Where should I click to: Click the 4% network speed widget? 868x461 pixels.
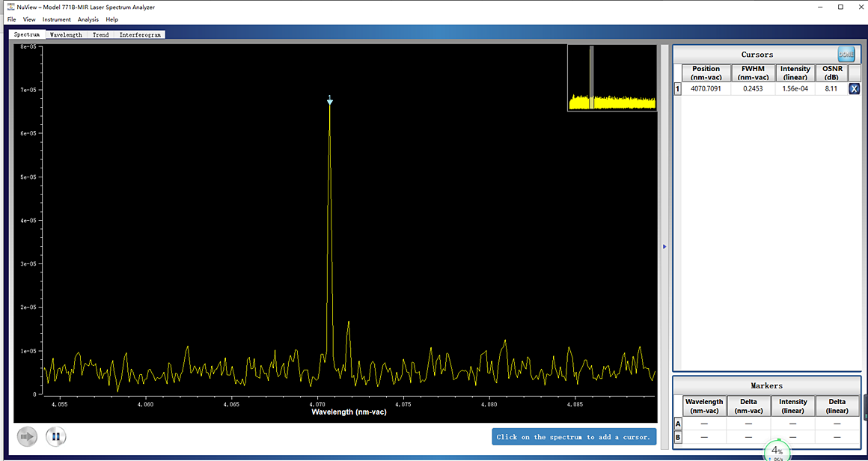[777, 451]
